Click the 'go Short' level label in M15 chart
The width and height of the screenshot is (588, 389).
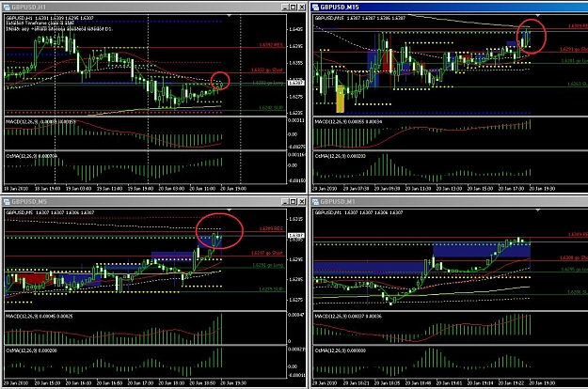tap(574, 49)
